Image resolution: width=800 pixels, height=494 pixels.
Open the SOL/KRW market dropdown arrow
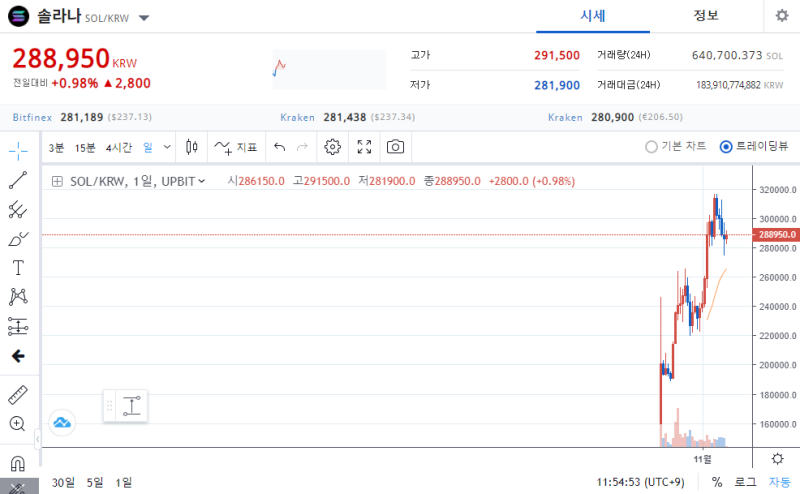click(144, 18)
